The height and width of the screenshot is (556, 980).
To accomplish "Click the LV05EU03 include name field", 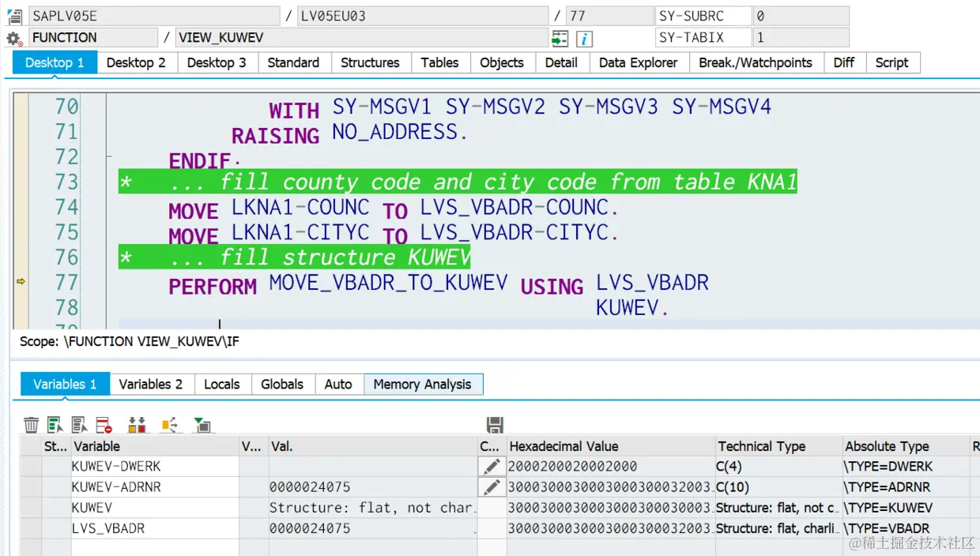I will tap(423, 16).
